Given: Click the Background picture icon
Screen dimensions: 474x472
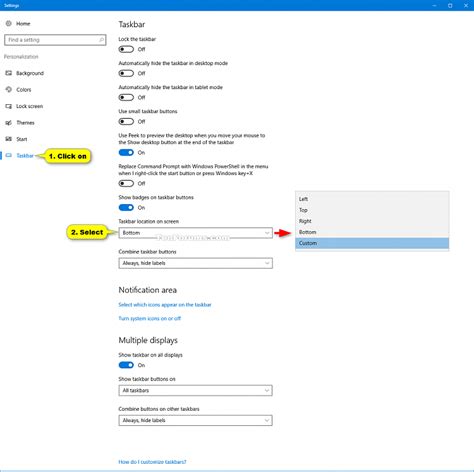Looking at the screenshot, I should 9,73.
